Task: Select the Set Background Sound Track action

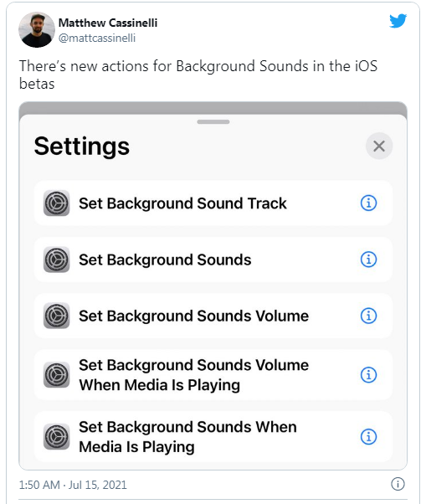Action: coord(213,203)
